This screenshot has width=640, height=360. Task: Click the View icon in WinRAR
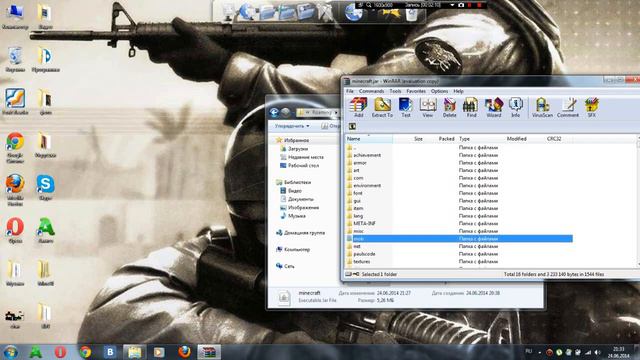click(428, 107)
